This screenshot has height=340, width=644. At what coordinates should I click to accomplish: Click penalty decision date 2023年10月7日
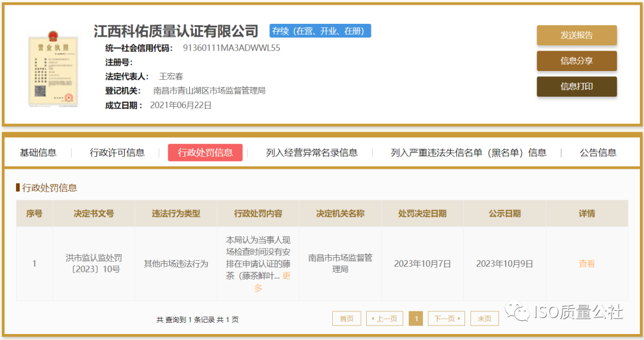click(x=422, y=264)
